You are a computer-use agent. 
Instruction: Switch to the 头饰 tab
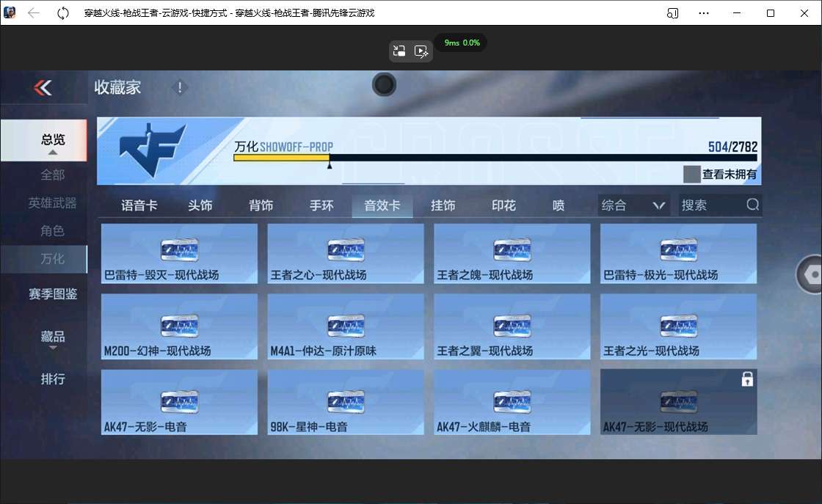pyautogui.click(x=200, y=205)
